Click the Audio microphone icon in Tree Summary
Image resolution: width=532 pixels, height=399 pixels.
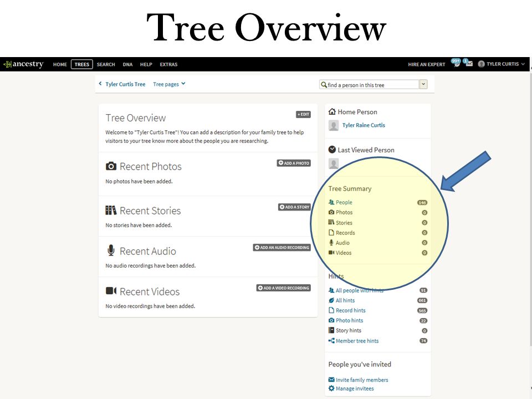pos(331,243)
